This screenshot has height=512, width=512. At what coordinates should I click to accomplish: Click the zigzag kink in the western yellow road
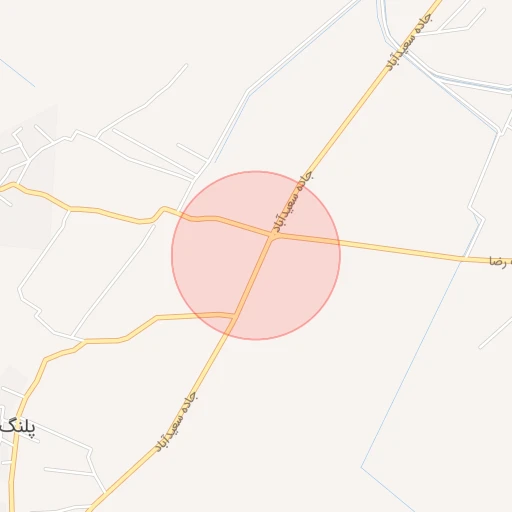pos(159,213)
